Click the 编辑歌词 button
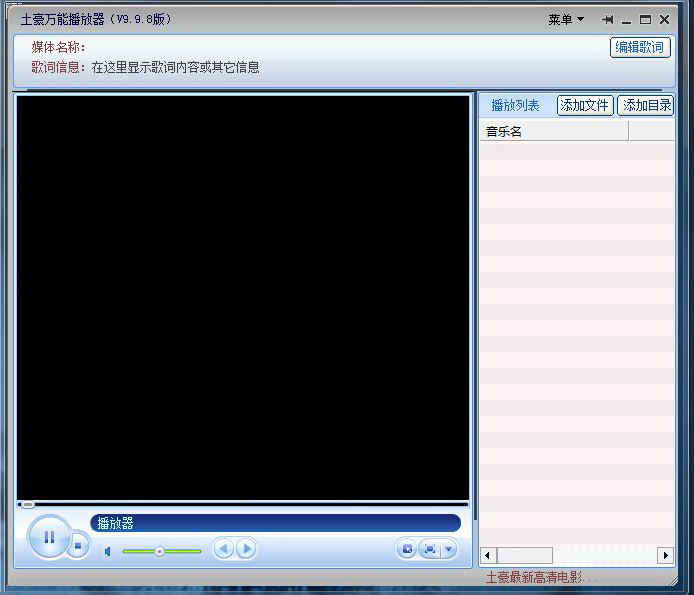694x595 pixels. tap(640, 47)
